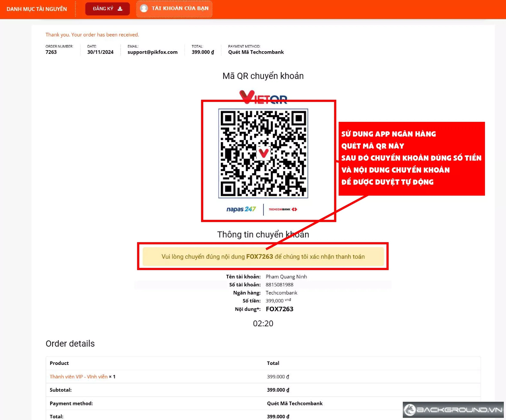Select email support@pikfox.com
This screenshot has width=506, height=420.
153,52
